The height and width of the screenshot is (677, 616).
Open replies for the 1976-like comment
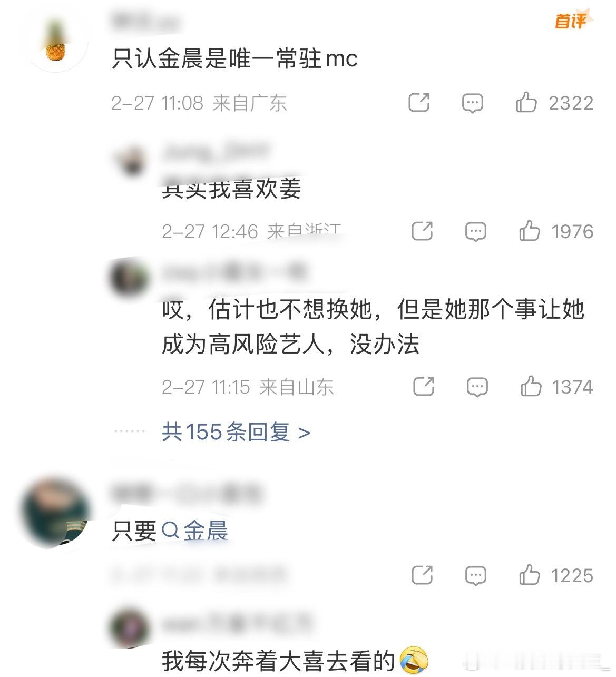(x=475, y=232)
